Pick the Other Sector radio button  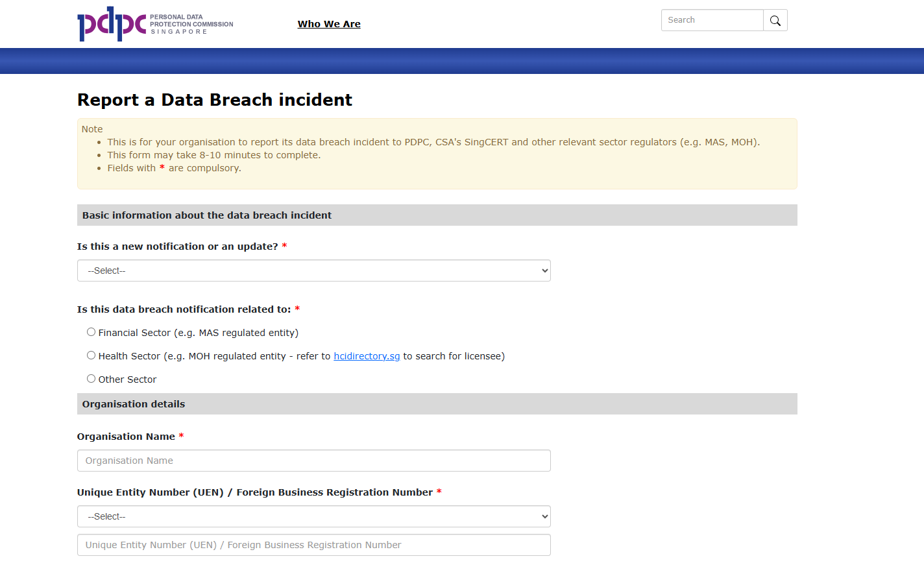(91, 379)
